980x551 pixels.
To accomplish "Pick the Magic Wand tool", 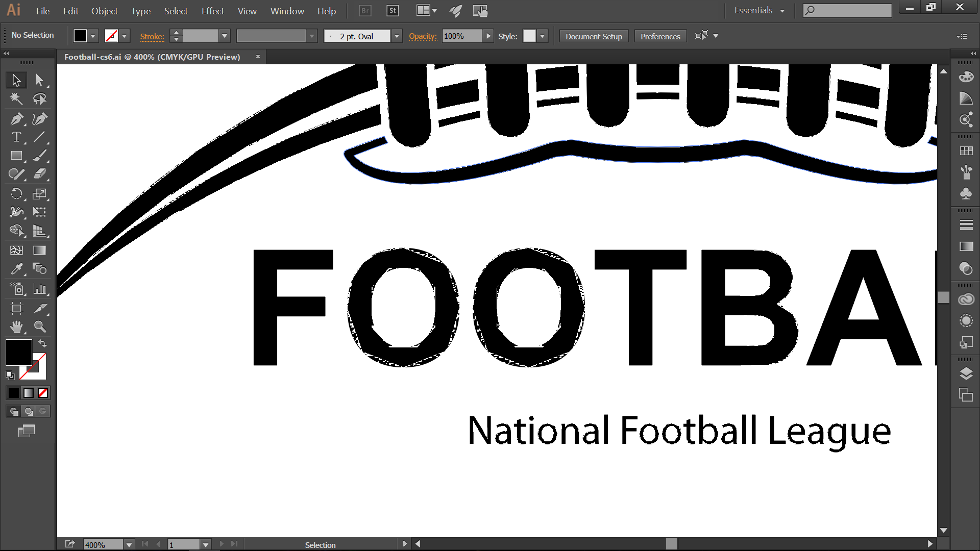I will pyautogui.click(x=17, y=99).
